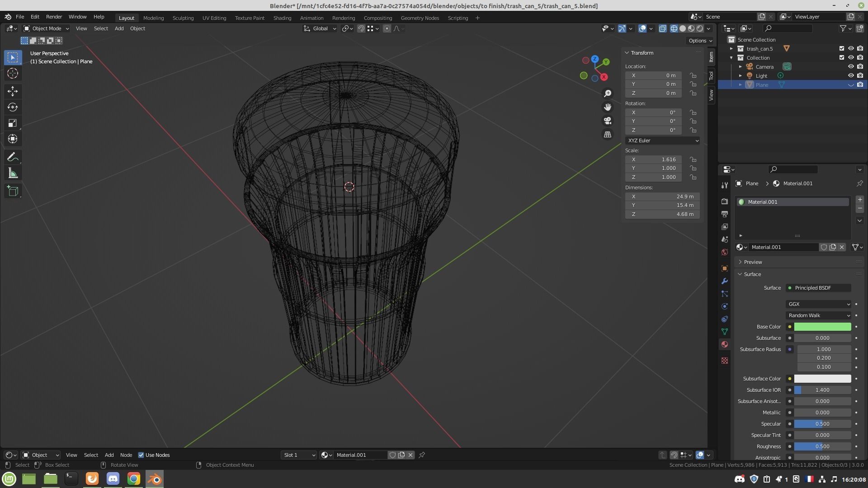Activate the Scale tool
868x488 pixels.
click(x=13, y=123)
